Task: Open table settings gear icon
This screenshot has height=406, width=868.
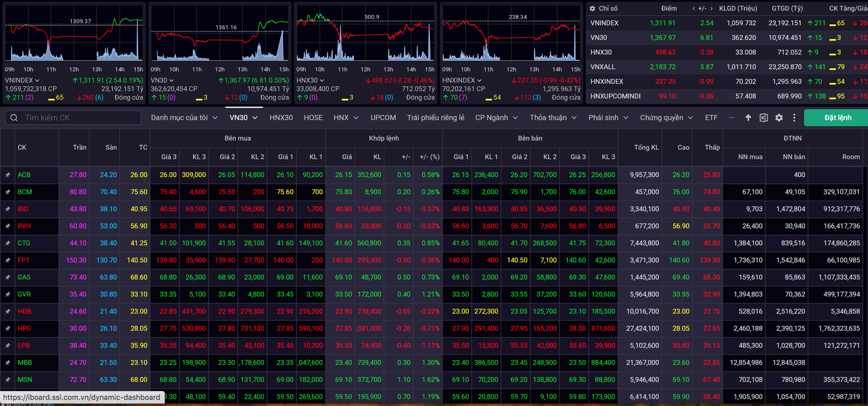Action: (x=779, y=118)
